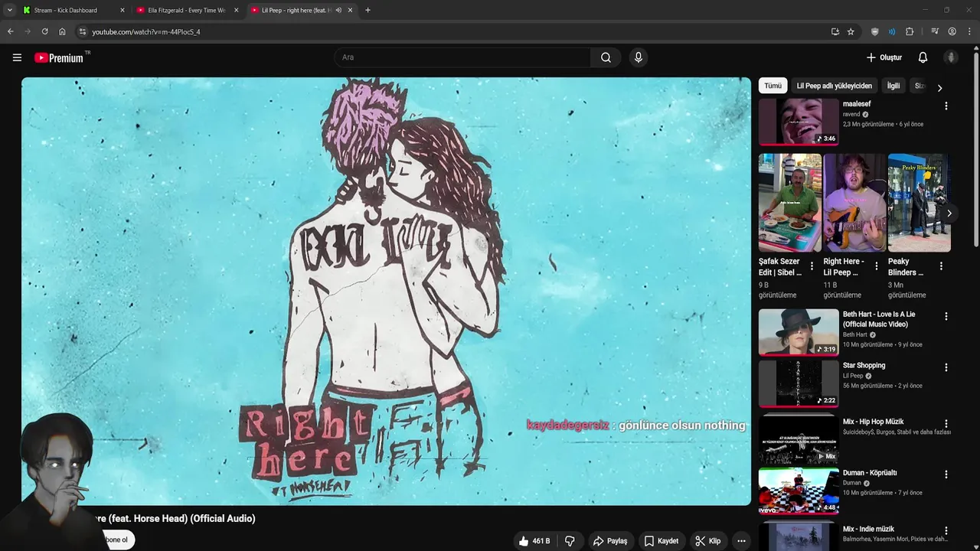This screenshot has height=551, width=980.
Task: Mute audio on Lil Peep tab
Action: point(338,10)
